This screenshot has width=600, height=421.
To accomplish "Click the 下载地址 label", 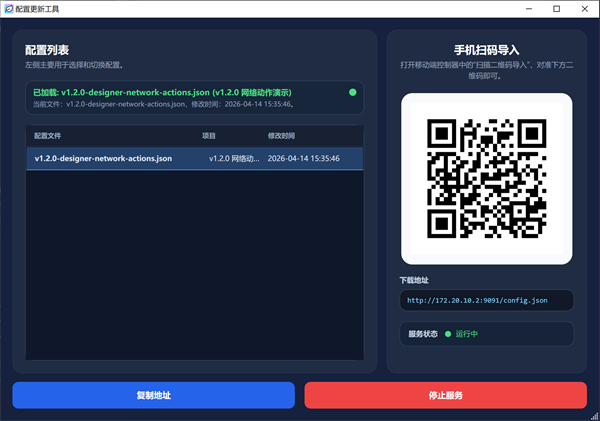I will point(414,280).
